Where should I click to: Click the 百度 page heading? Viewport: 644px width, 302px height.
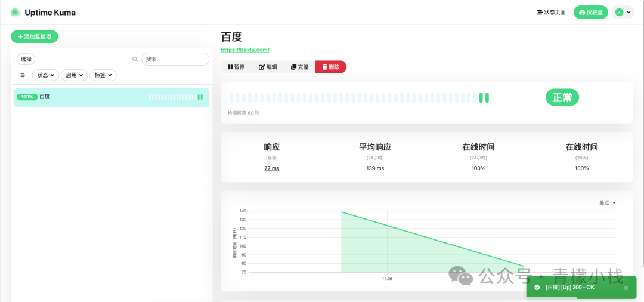click(x=231, y=37)
